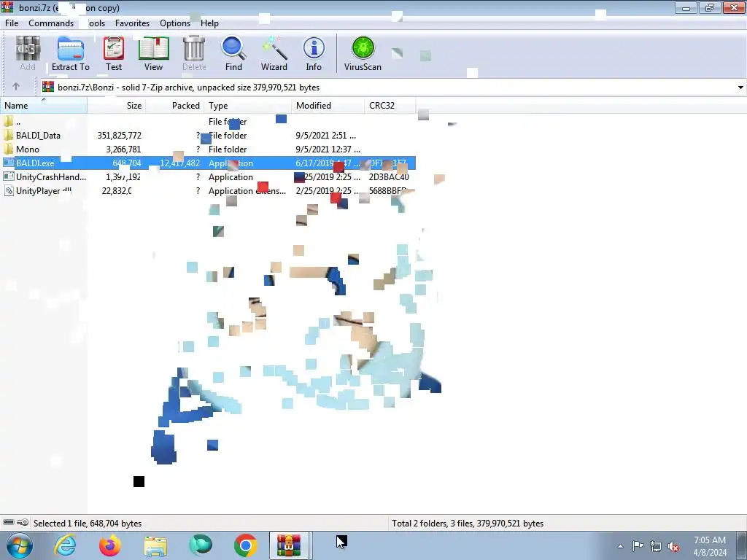Sort by Type column header
747x560 pixels.
coord(248,105)
